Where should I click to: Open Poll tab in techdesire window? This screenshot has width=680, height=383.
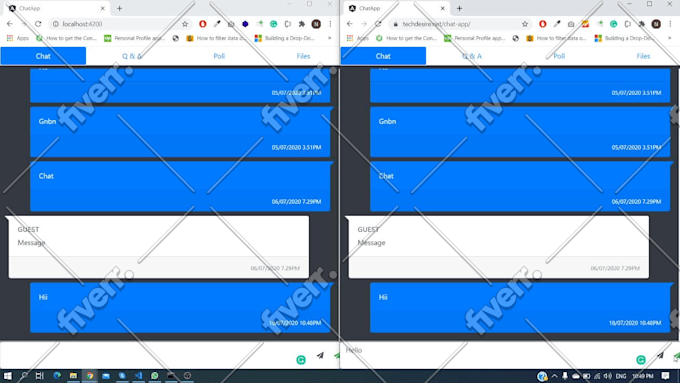pos(559,56)
